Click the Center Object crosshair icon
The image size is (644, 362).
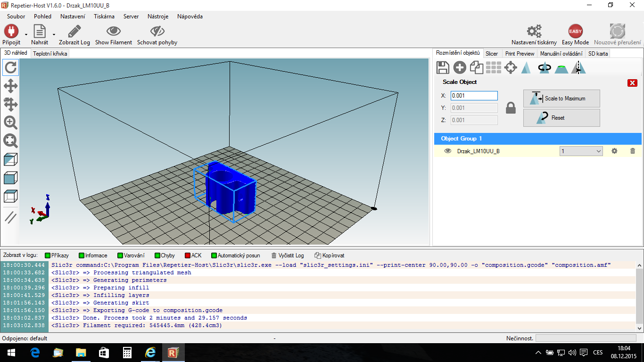coord(511,68)
